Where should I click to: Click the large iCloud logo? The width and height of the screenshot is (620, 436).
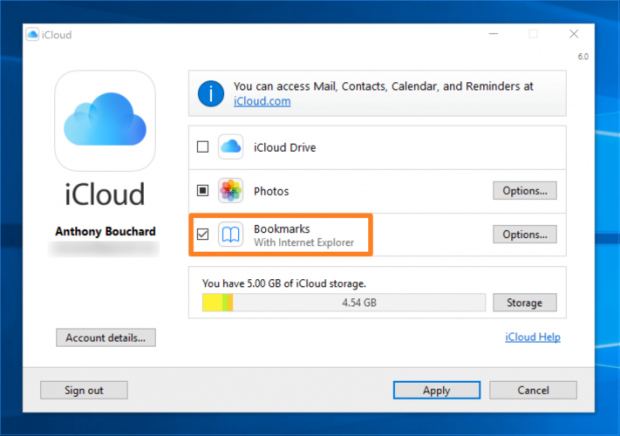(x=105, y=121)
